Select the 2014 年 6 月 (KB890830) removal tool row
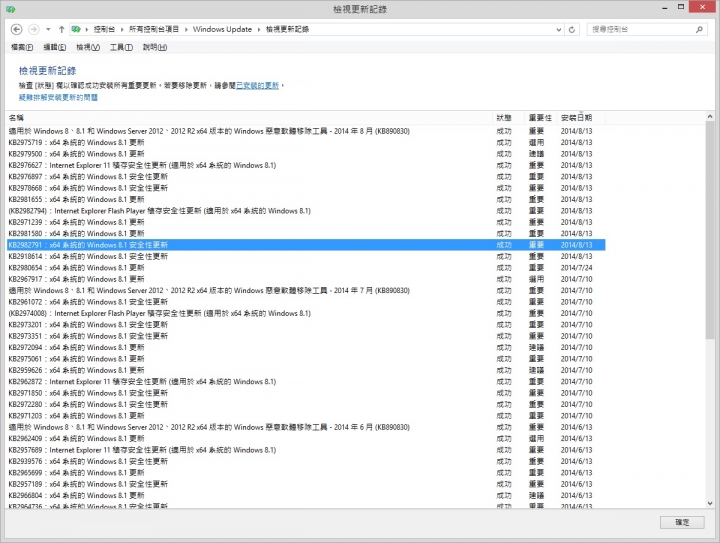Viewport: 720px width, 543px height. point(306,427)
